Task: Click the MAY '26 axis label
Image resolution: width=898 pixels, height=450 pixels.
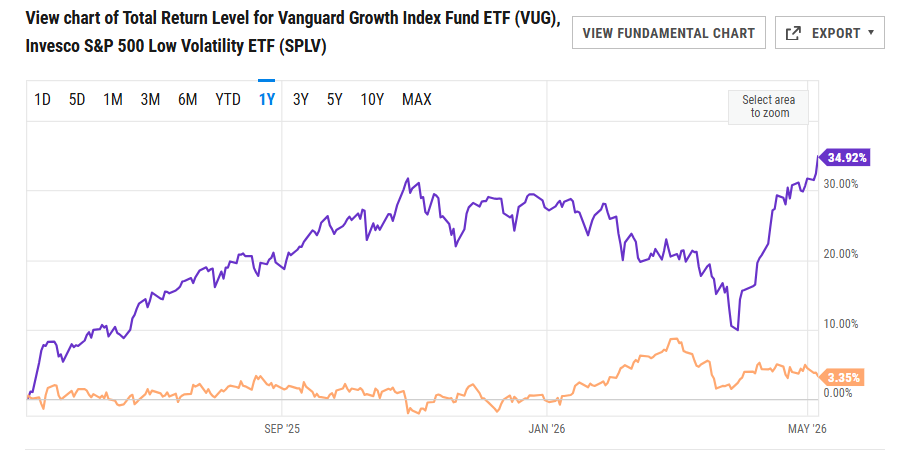Action: 807,429
